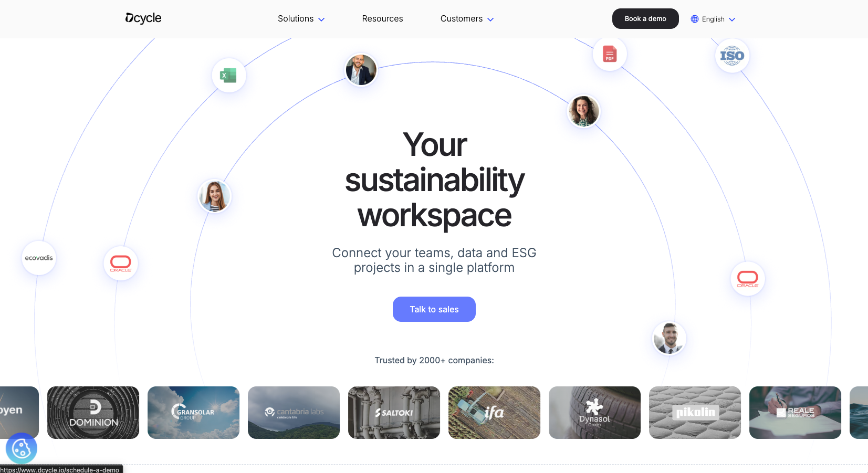Select the Dominion company card
The image size is (868, 473).
pyautogui.click(x=93, y=413)
